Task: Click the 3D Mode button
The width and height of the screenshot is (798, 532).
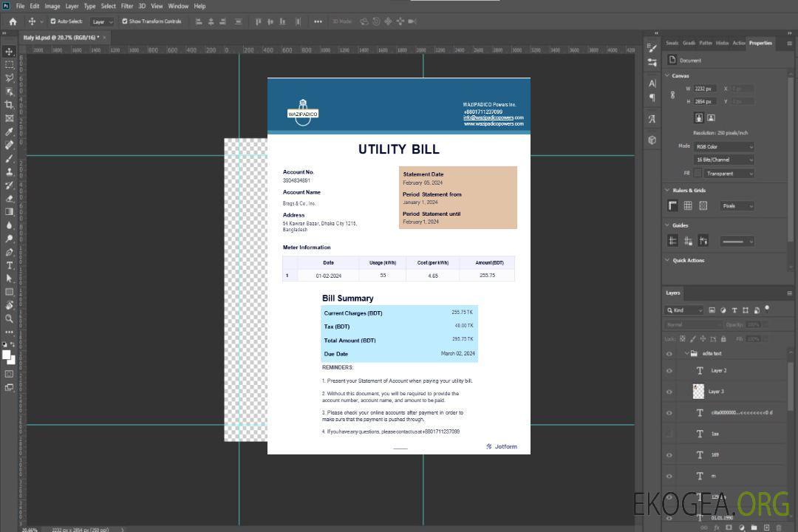Action: pos(341,21)
